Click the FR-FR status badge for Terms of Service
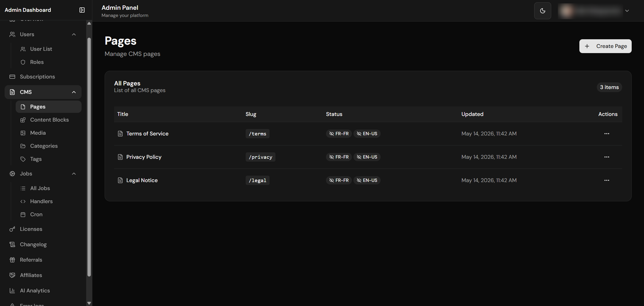Viewport: 644px width, 306px height. pyautogui.click(x=339, y=134)
